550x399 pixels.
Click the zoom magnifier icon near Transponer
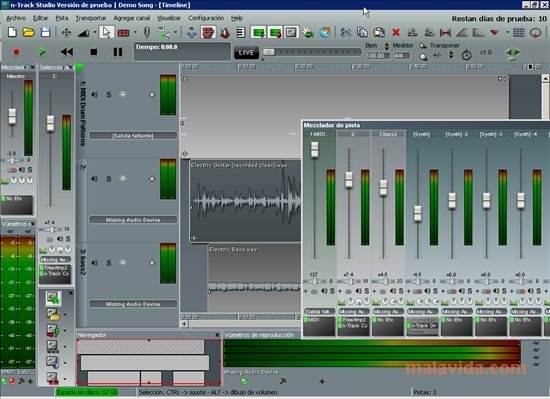click(423, 56)
